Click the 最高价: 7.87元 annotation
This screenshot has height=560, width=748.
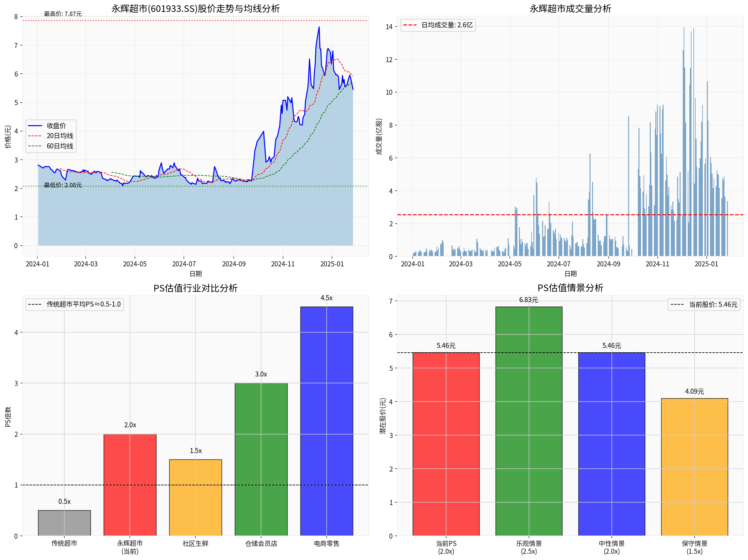[63, 14]
